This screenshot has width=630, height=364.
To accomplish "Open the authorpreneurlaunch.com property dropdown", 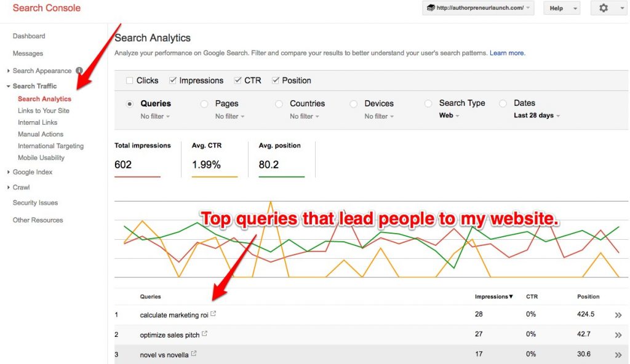I will point(478,8).
